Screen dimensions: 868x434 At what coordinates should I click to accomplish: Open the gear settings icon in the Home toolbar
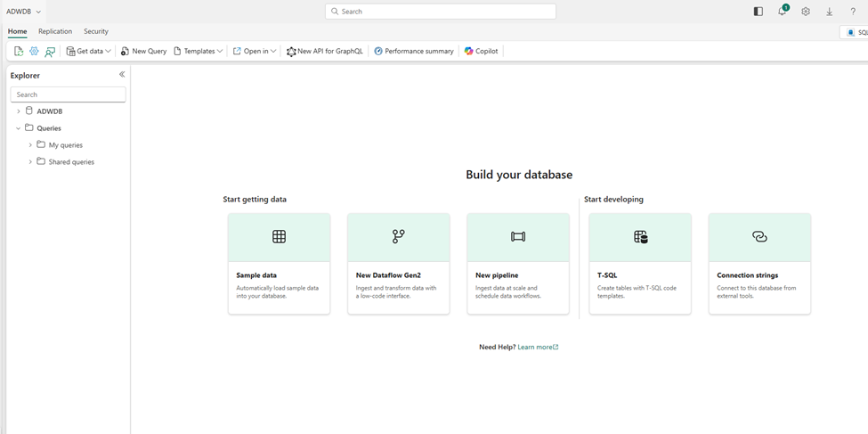(34, 52)
